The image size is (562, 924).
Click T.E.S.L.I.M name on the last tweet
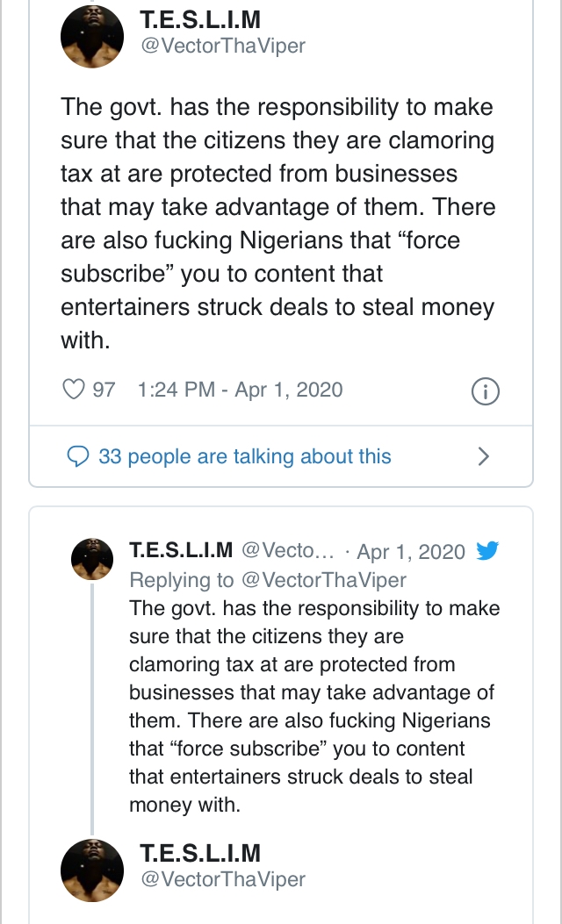tap(200, 853)
